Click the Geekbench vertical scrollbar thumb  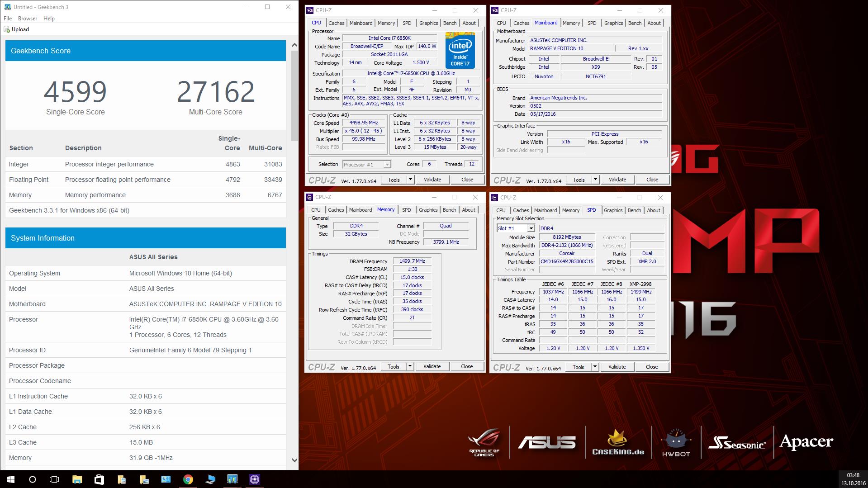(x=294, y=95)
